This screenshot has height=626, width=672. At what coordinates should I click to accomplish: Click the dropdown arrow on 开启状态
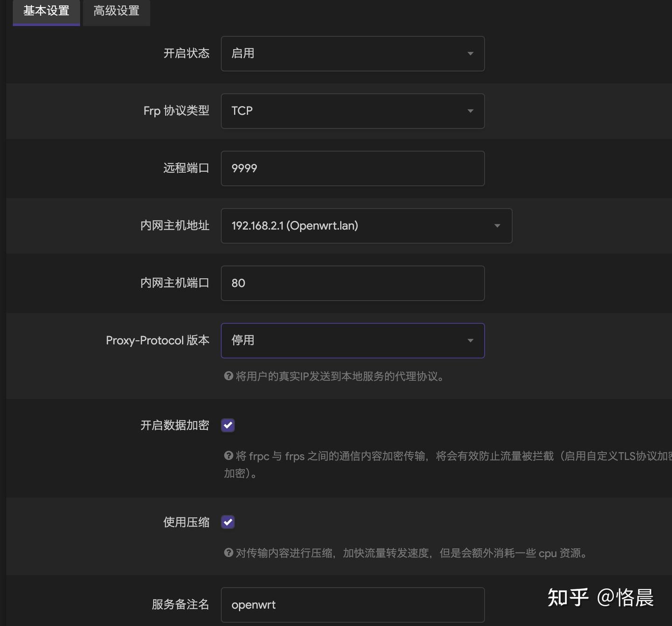[470, 54]
